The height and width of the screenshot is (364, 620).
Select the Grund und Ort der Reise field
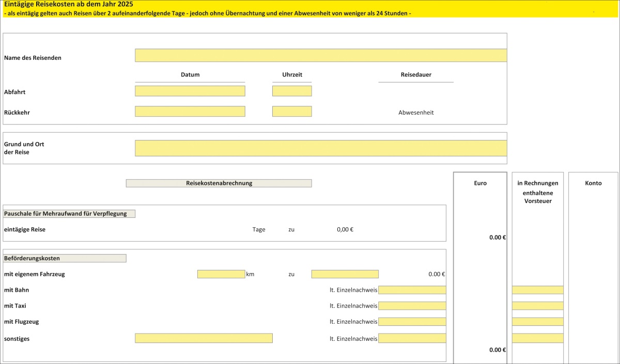(x=320, y=148)
